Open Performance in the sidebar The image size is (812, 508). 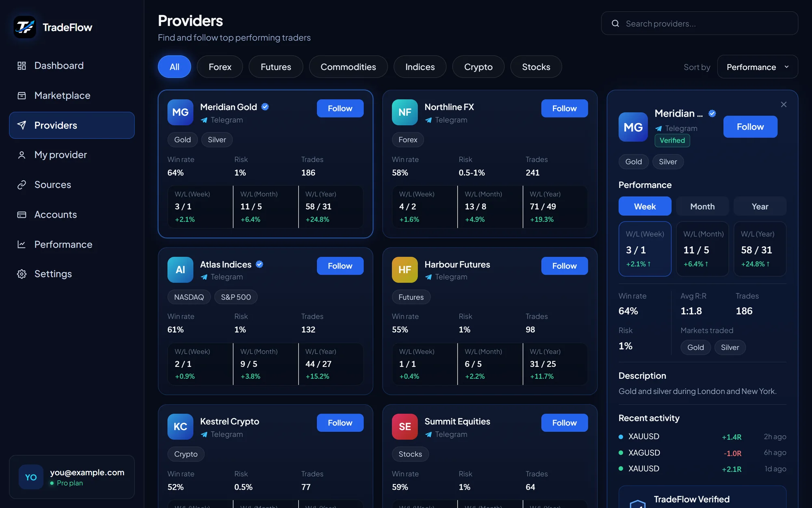(x=71, y=244)
